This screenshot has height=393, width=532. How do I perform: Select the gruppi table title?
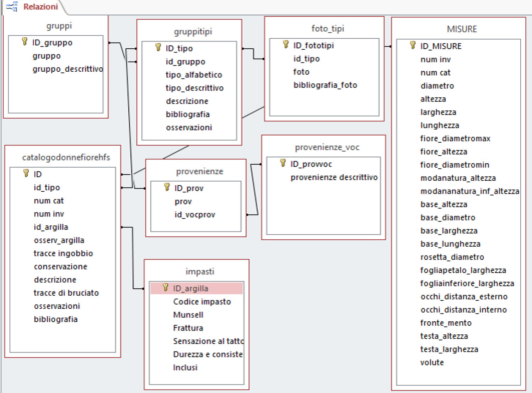tap(59, 26)
